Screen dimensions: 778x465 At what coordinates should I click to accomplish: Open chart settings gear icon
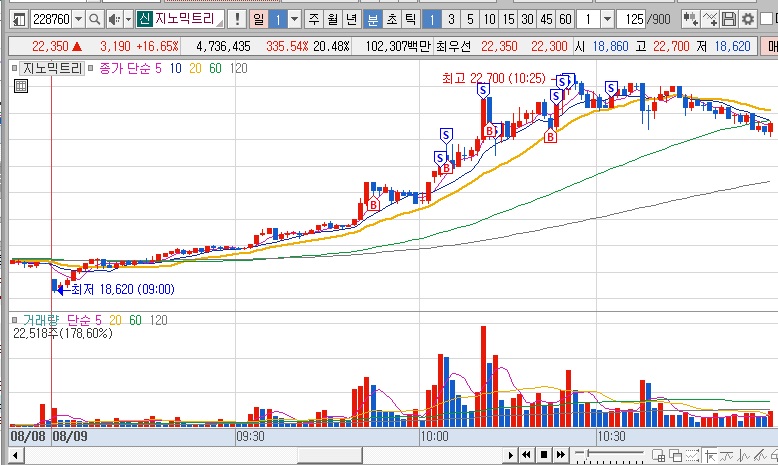coord(747,19)
